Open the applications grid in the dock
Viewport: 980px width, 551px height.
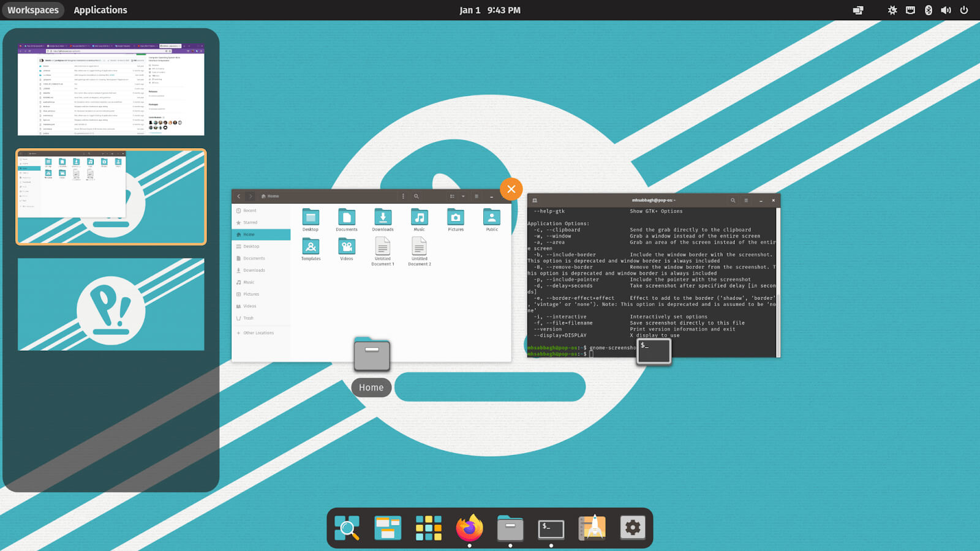(429, 528)
